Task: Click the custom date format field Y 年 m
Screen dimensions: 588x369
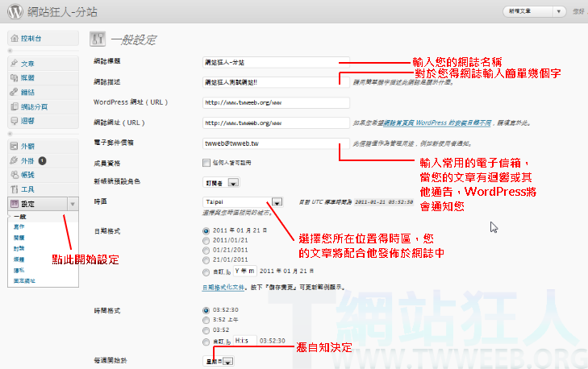Action: 244,271
